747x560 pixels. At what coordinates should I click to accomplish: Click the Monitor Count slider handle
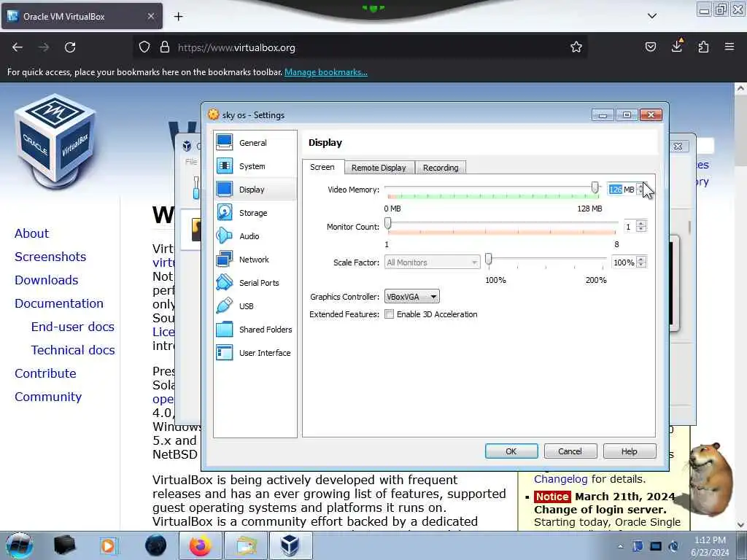pos(388,223)
